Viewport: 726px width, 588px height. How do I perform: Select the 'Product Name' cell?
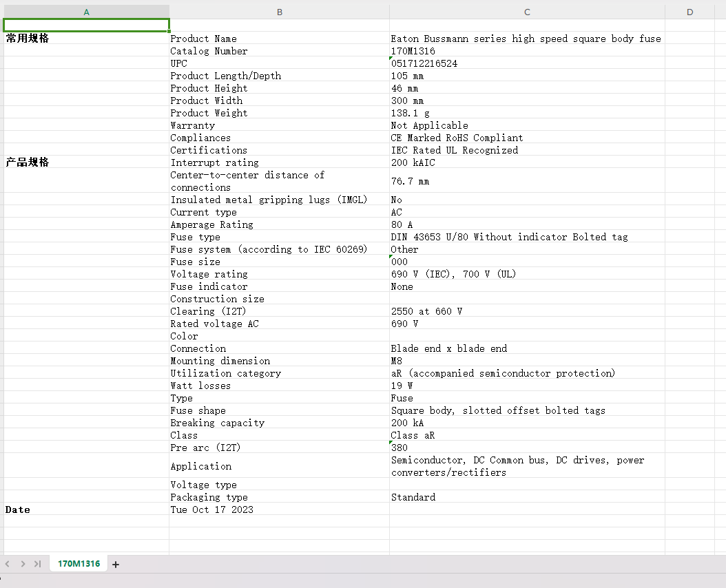(x=280, y=39)
